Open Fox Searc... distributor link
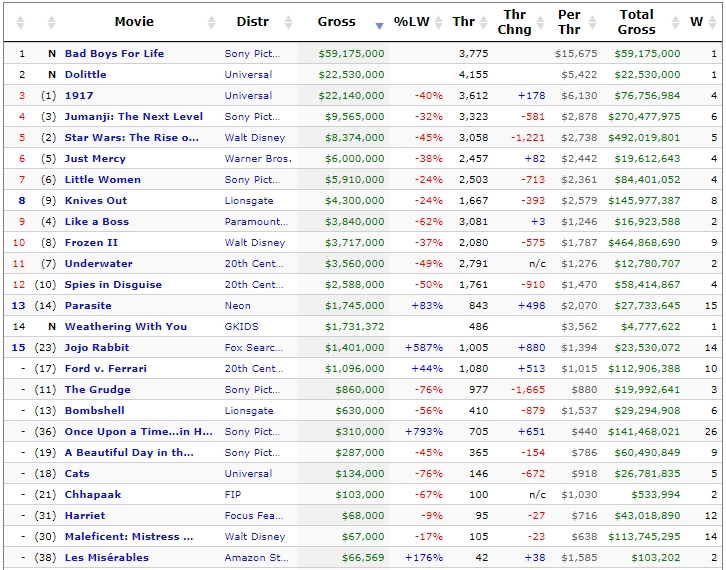 (x=254, y=348)
